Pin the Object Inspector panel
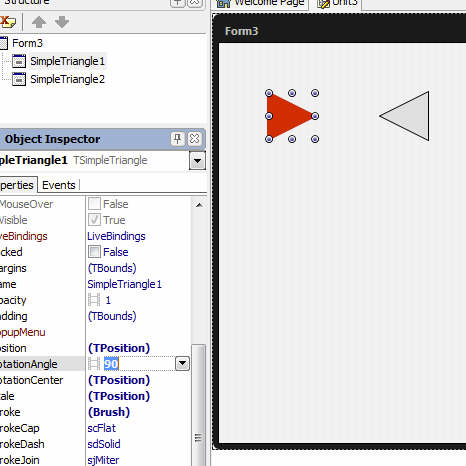The width and height of the screenshot is (466, 466). (177, 139)
